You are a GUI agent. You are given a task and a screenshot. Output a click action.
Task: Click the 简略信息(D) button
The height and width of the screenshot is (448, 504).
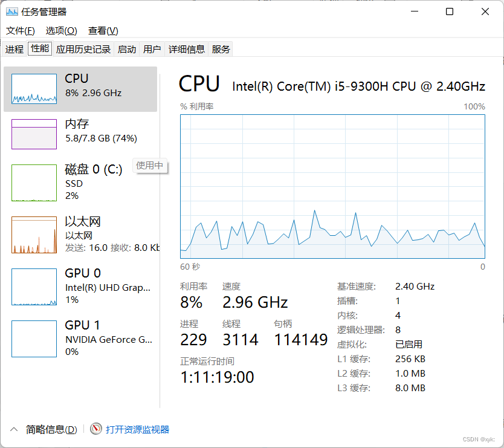point(51,429)
